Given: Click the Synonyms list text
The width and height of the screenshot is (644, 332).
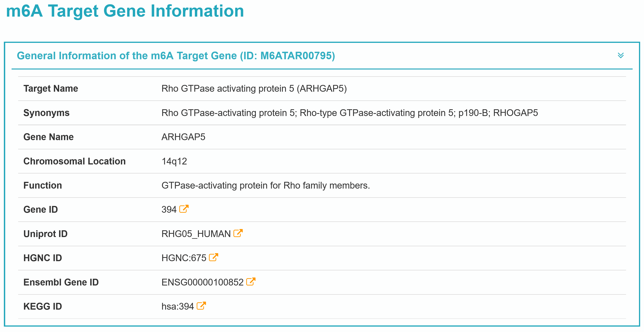Looking at the screenshot, I should point(350,113).
